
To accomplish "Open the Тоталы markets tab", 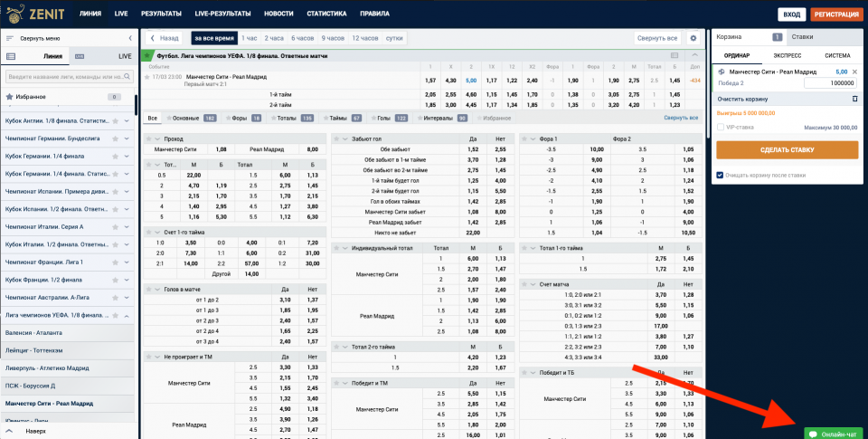I will pyautogui.click(x=291, y=118).
